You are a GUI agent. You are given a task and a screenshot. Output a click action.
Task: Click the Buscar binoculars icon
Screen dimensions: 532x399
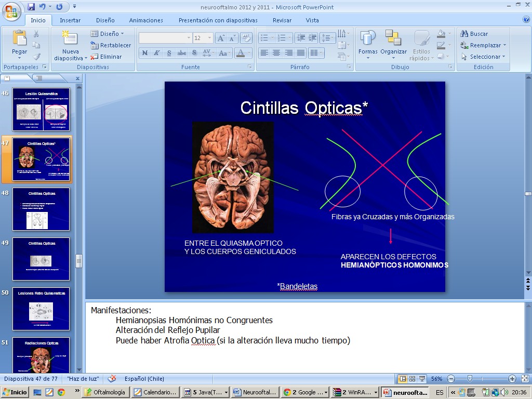(464, 34)
